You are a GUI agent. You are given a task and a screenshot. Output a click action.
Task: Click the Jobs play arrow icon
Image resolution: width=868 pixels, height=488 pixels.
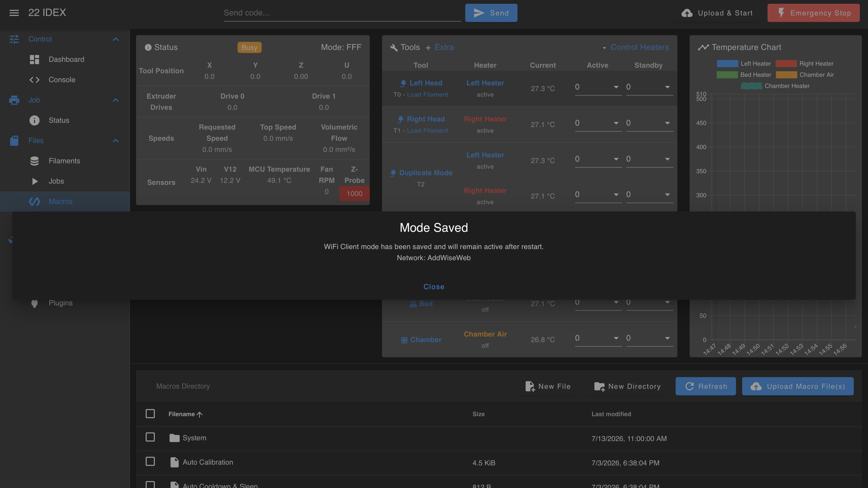[35, 181]
